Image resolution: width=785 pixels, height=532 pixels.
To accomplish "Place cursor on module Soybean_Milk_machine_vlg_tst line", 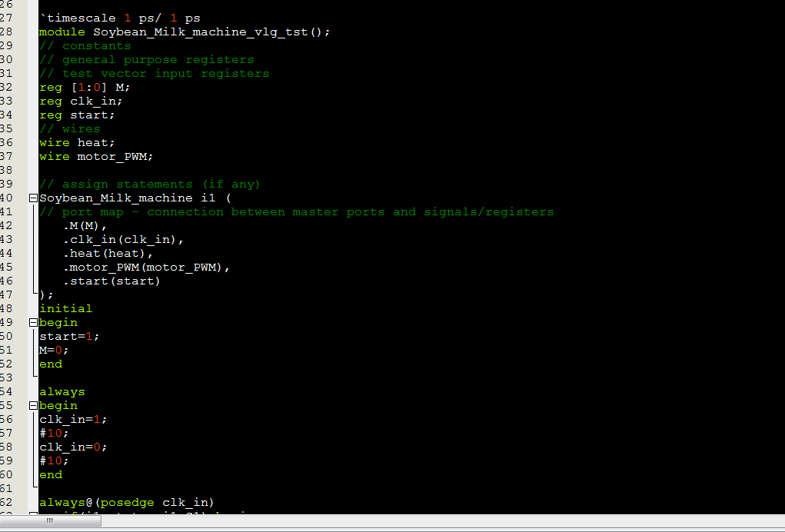I will click(185, 32).
